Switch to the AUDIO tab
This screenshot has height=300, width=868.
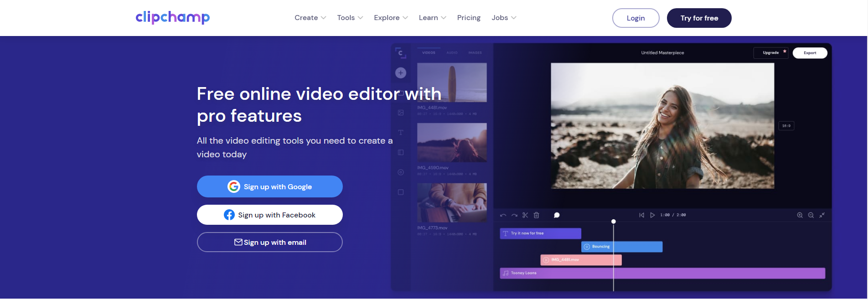coord(452,52)
